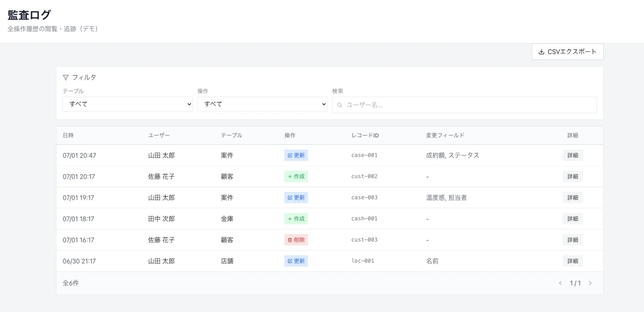
Task: Click 更新 badge in the case-003 row
Action: (x=296, y=197)
